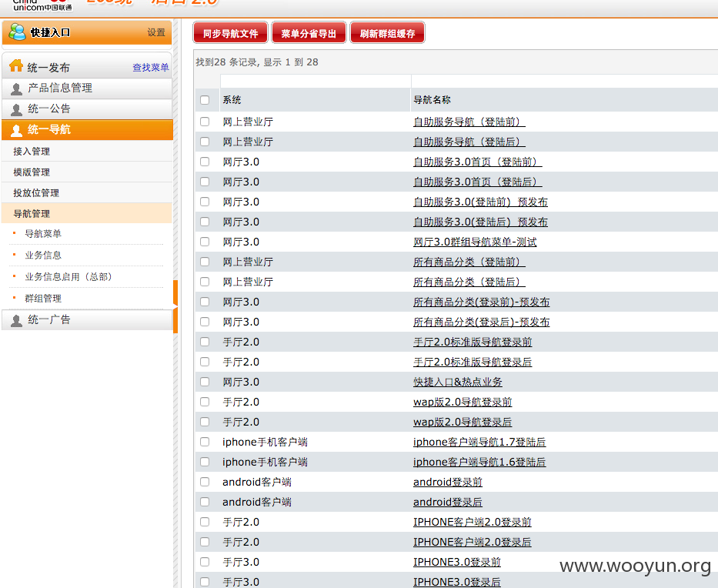Image resolution: width=718 pixels, height=588 pixels.
Task: Open 自助服务3.0(登陆后)_预发布 link
Action: 480,222
